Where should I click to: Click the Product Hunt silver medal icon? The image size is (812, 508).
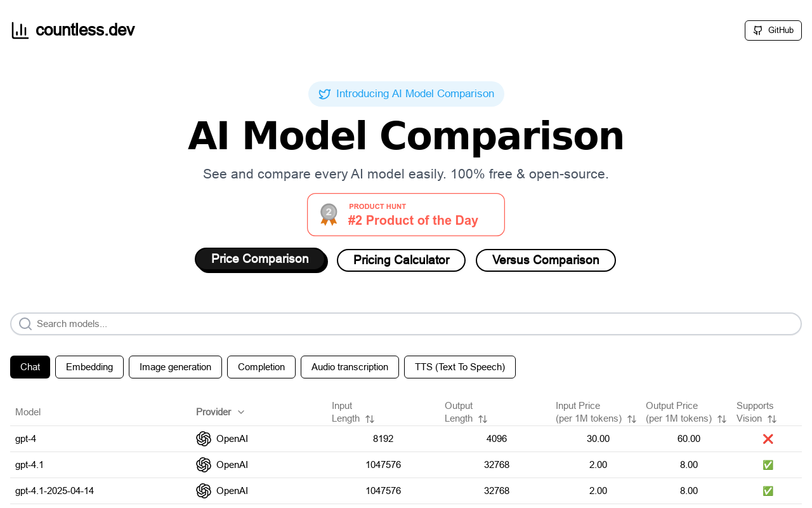pos(329,215)
